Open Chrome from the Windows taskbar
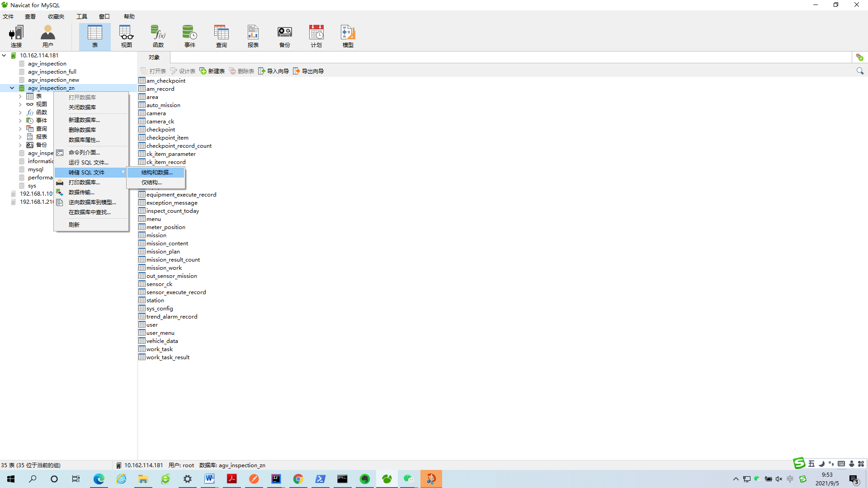This screenshot has height=488, width=868. (x=298, y=479)
